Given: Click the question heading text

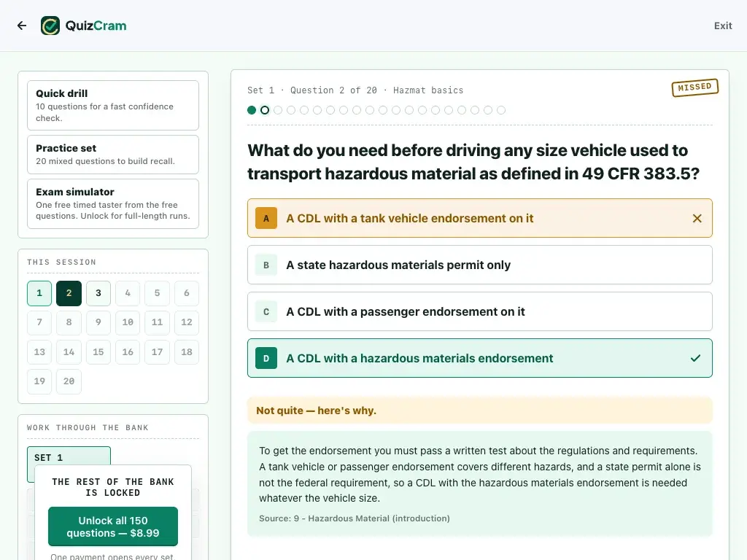Looking at the screenshot, I should point(473,162).
